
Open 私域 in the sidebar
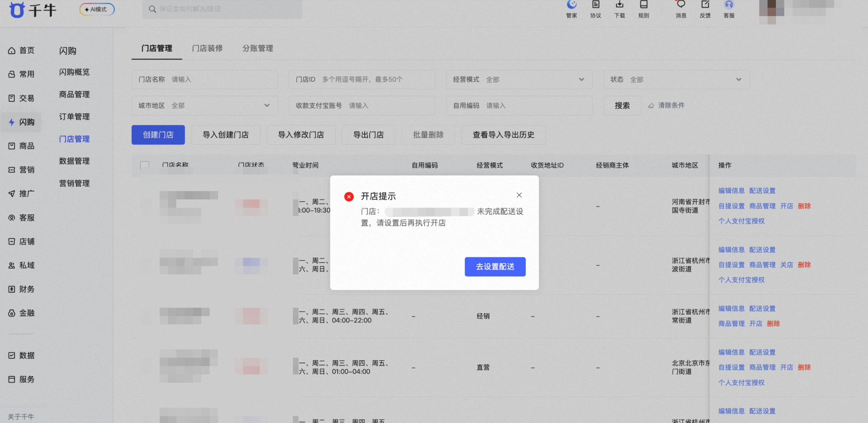[x=21, y=265]
